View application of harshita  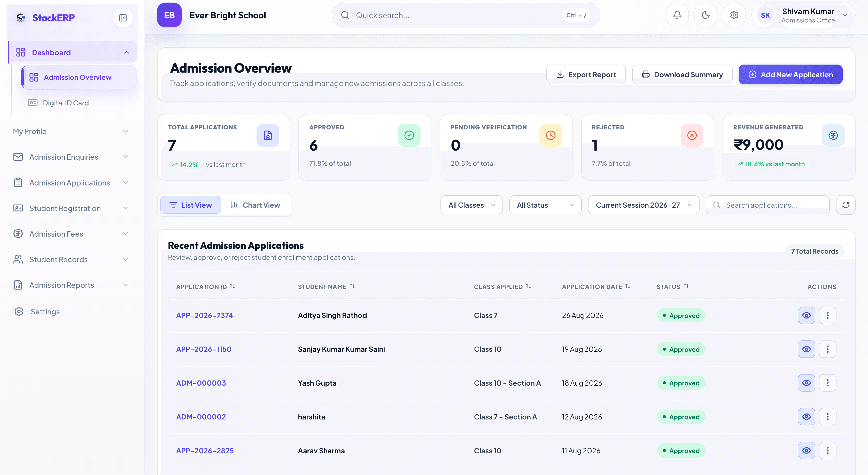click(x=806, y=417)
